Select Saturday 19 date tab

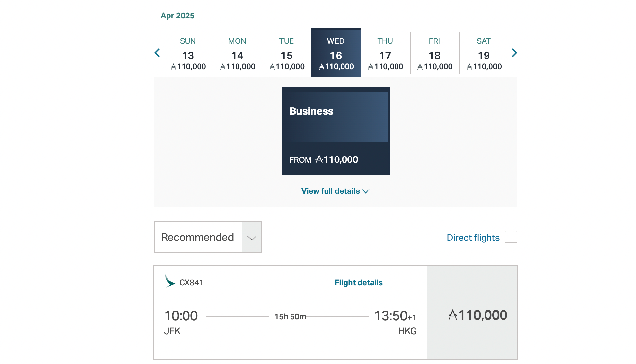click(484, 53)
